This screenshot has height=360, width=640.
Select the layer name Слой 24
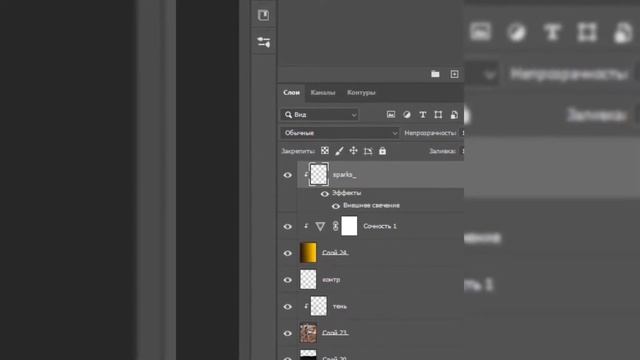point(335,253)
